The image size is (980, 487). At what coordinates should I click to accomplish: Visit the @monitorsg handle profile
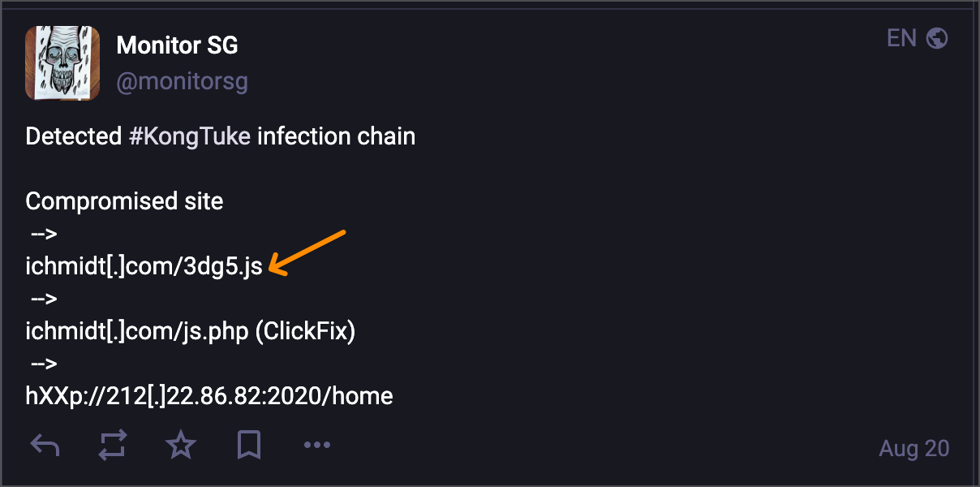183,82
